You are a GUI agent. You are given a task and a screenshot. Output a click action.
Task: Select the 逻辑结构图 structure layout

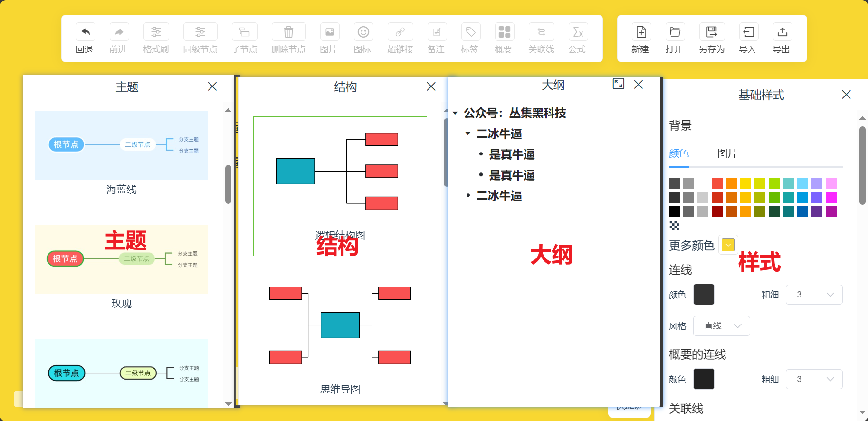click(x=340, y=186)
